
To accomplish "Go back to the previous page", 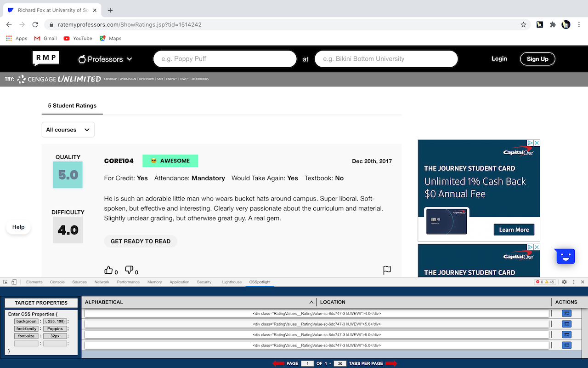I will click(x=9, y=24).
